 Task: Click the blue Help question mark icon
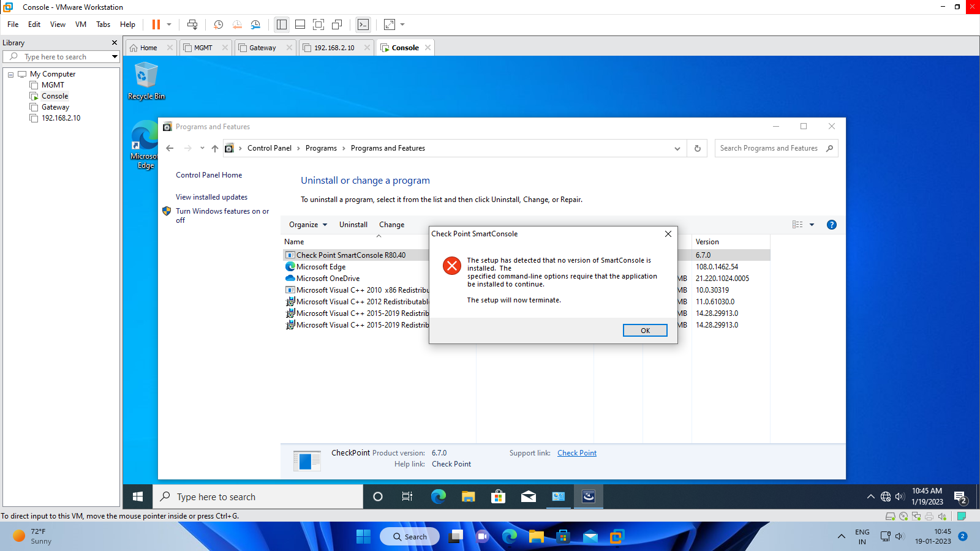(x=831, y=225)
